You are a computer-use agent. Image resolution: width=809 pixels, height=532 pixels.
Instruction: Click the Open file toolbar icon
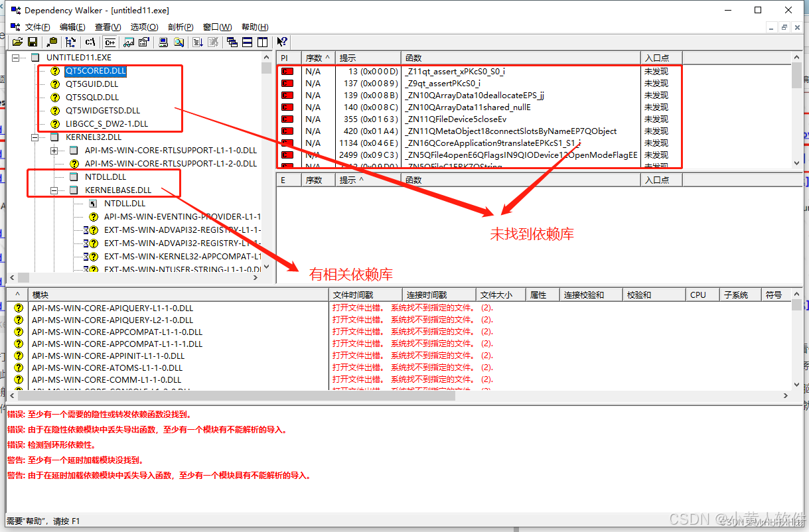(x=18, y=42)
